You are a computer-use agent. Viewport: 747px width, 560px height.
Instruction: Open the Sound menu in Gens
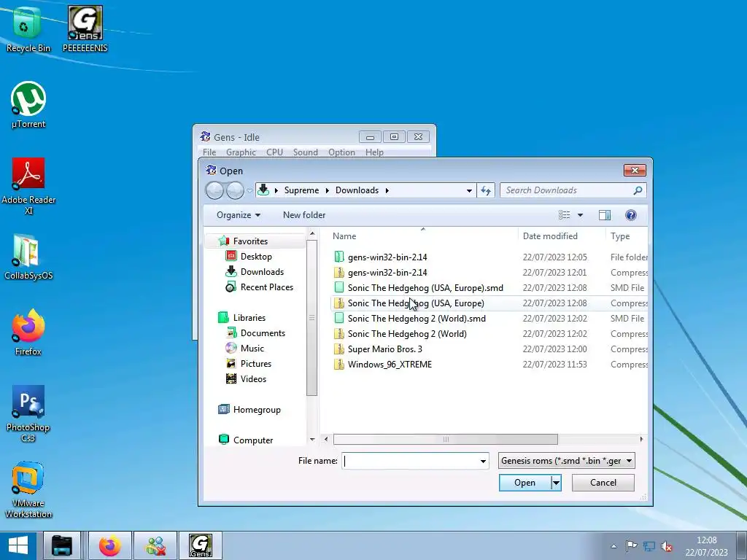pos(306,152)
